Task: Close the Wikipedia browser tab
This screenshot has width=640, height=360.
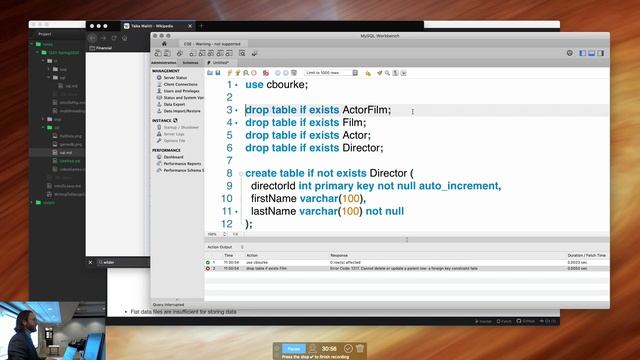Action: coord(190,26)
